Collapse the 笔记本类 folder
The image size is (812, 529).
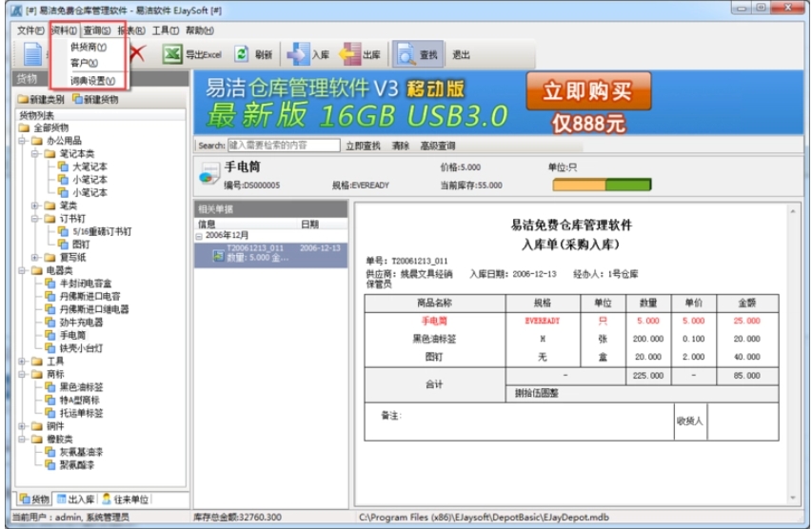[x=34, y=154]
